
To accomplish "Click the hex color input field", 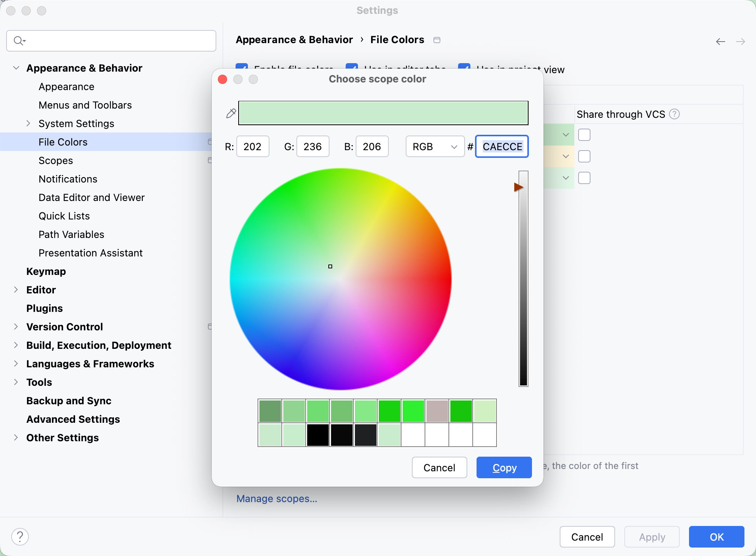I will pos(502,147).
